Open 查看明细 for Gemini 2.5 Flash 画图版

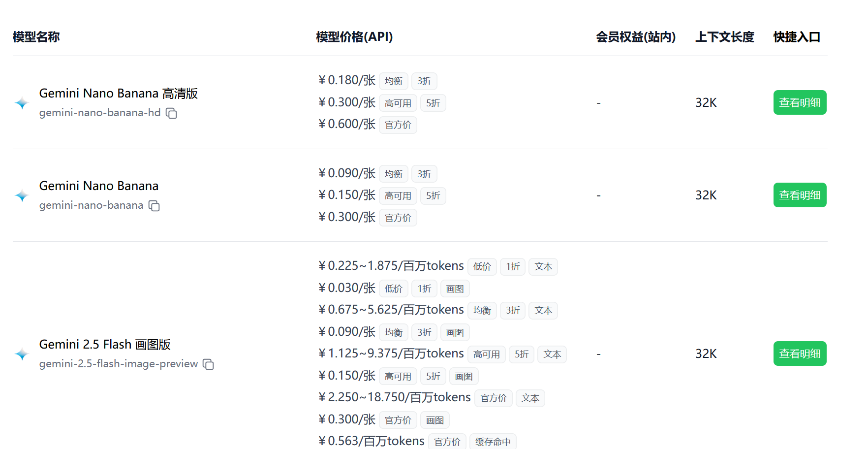tap(800, 353)
